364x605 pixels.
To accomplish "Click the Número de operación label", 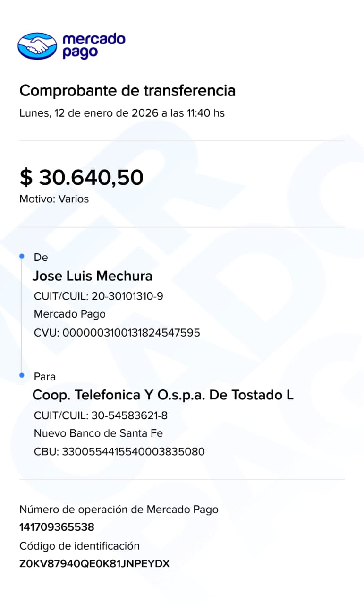I will point(119,510).
